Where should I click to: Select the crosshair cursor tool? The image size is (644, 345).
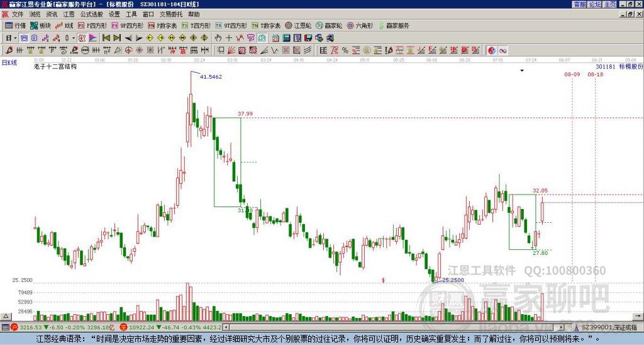pos(229,38)
